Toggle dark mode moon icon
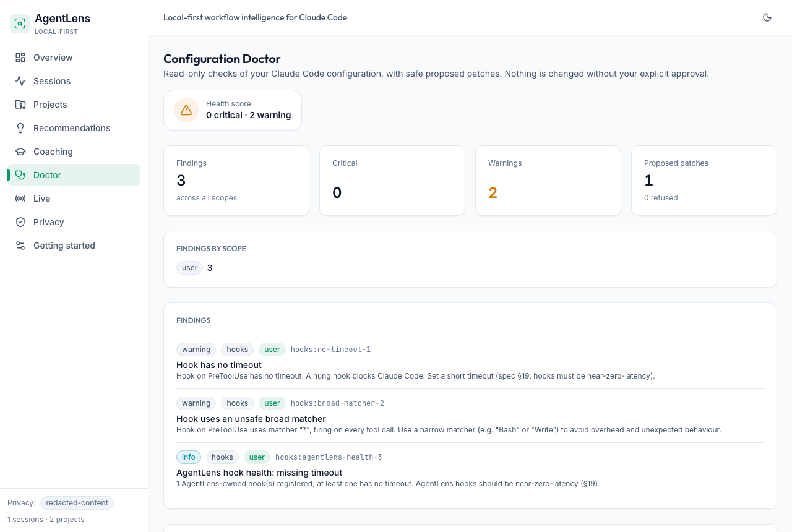Screen dimensions: 792x532 click(767, 17)
